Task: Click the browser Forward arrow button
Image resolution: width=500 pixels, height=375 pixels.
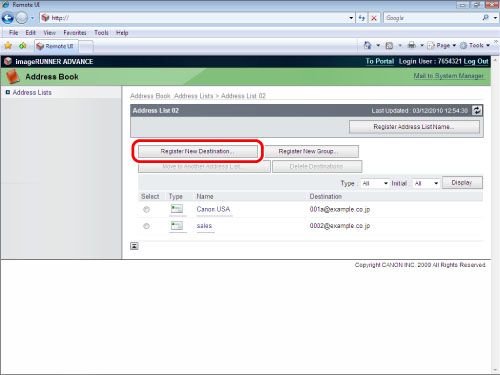Action: click(22, 18)
